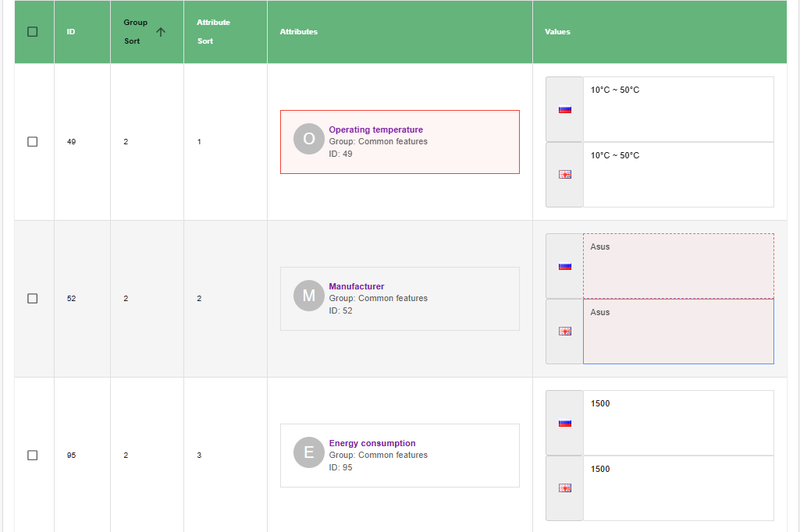
Task: Click the round O avatar icon
Action: point(308,139)
